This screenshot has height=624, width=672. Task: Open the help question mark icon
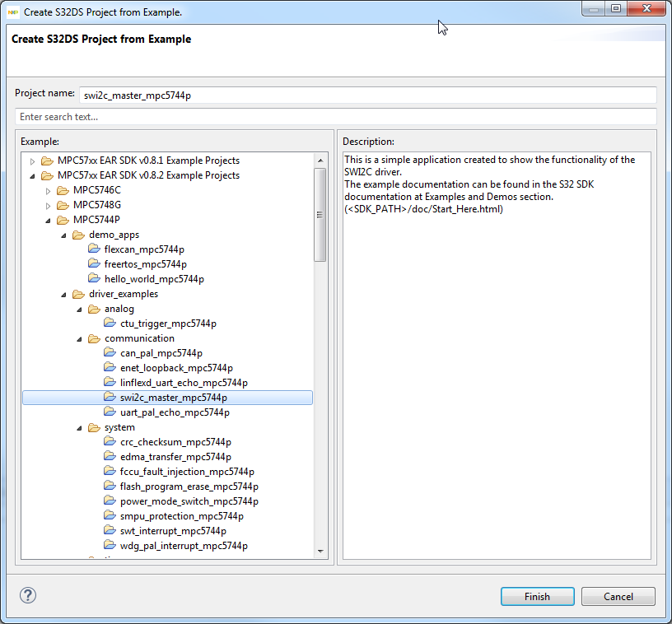(x=28, y=595)
